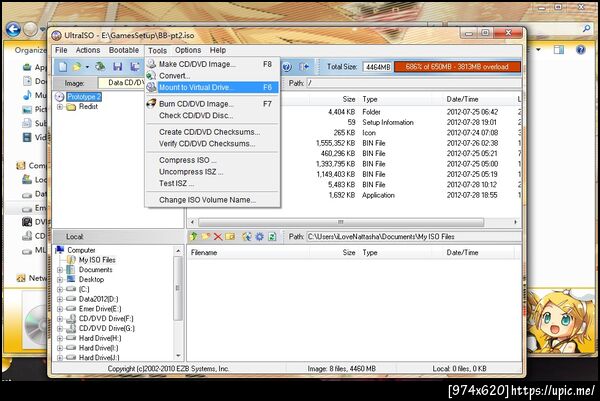The width and height of the screenshot is (600, 401).
Task: Open the File menu
Action: (61, 50)
